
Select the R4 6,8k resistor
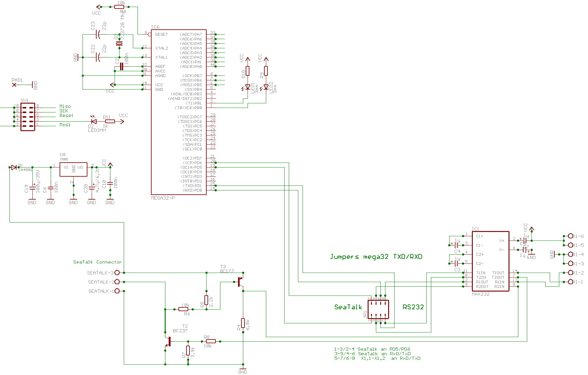pyautogui.click(x=243, y=323)
